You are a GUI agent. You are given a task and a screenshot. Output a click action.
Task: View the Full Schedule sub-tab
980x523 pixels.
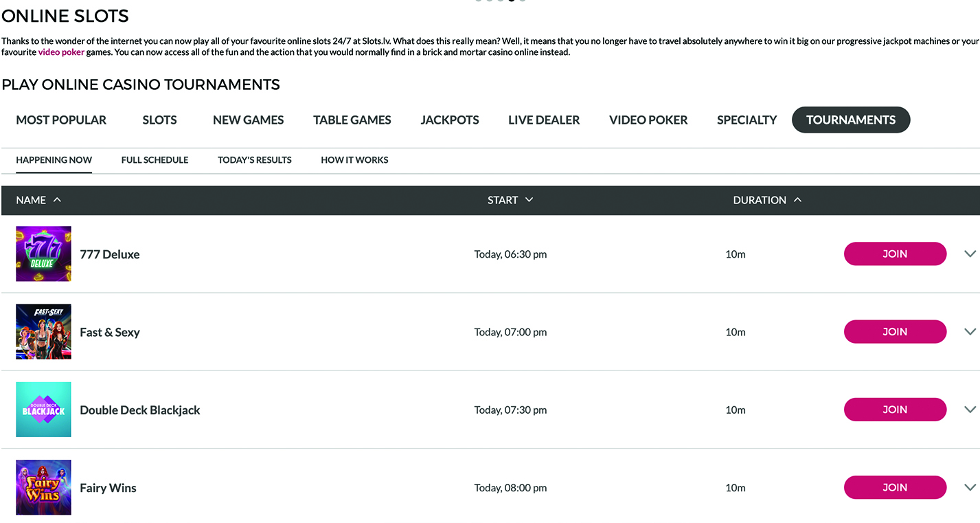click(x=155, y=160)
